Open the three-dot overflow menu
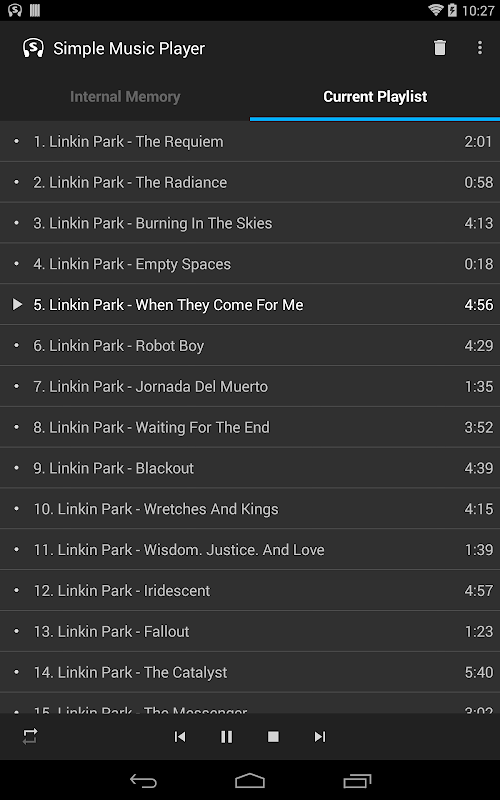This screenshot has height=800, width=500. point(480,48)
